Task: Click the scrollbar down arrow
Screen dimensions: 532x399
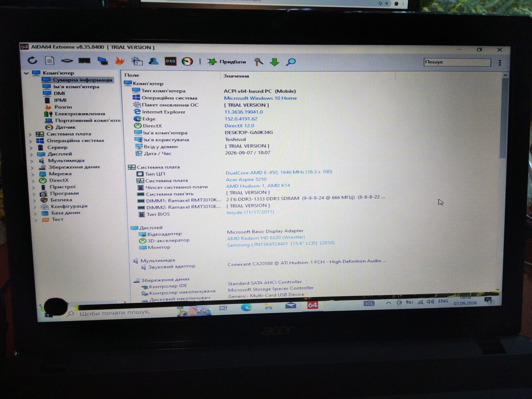Action: 497,289
